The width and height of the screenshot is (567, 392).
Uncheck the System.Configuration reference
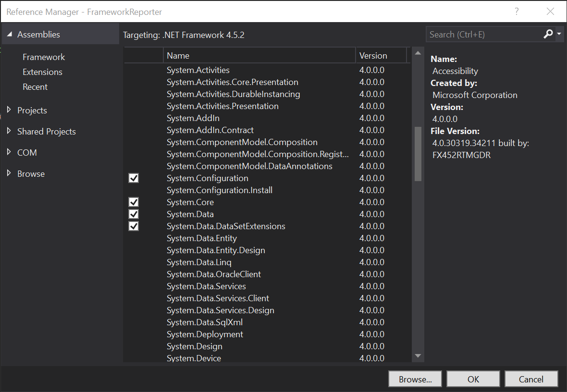pyautogui.click(x=134, y=178)
